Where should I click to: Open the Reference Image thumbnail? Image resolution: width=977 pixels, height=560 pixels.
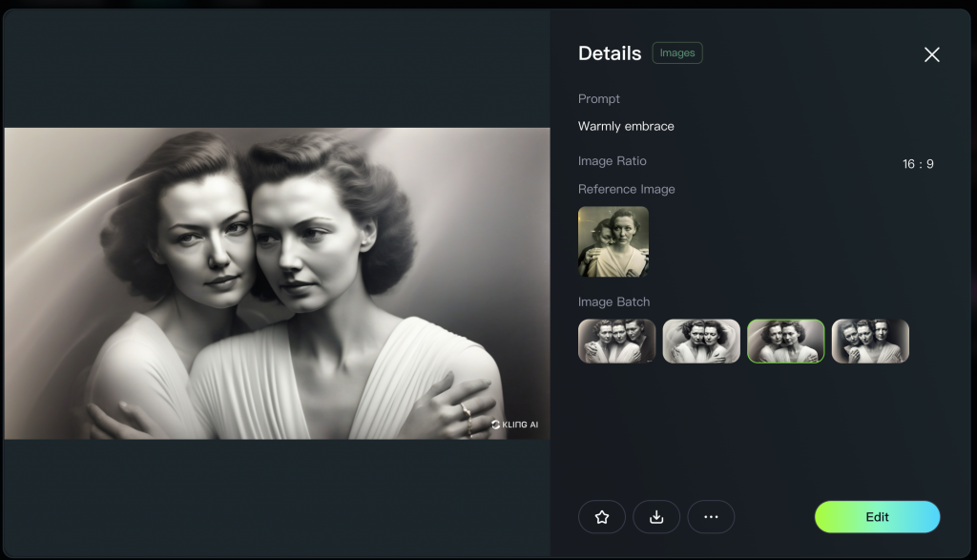pyautogui.click(x=613, y=241)
